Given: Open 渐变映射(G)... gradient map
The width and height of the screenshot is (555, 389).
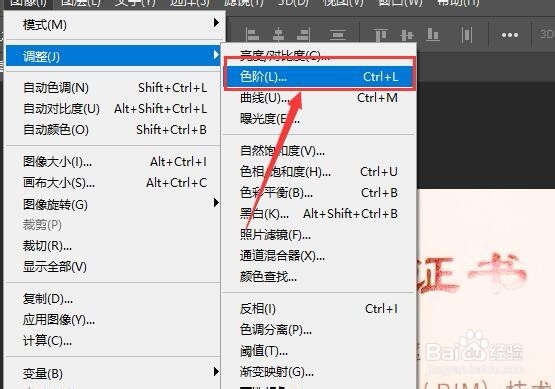Looking at the screenshot, I should point(319,372).
